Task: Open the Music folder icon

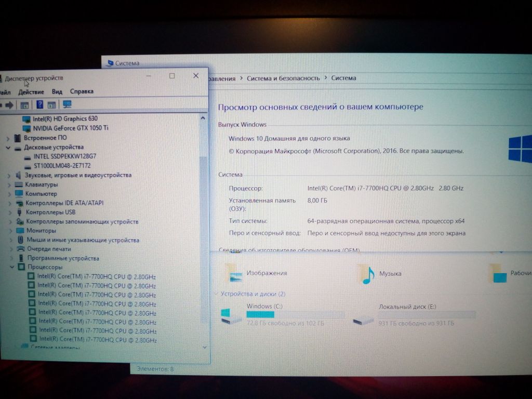Action: click(366, 274)
